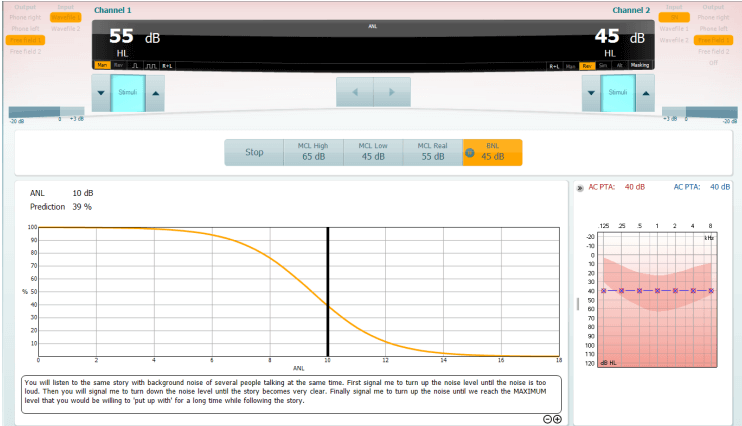
Task: Decrease Channel 1 level with down arrow
Action: tap(101, 93)
